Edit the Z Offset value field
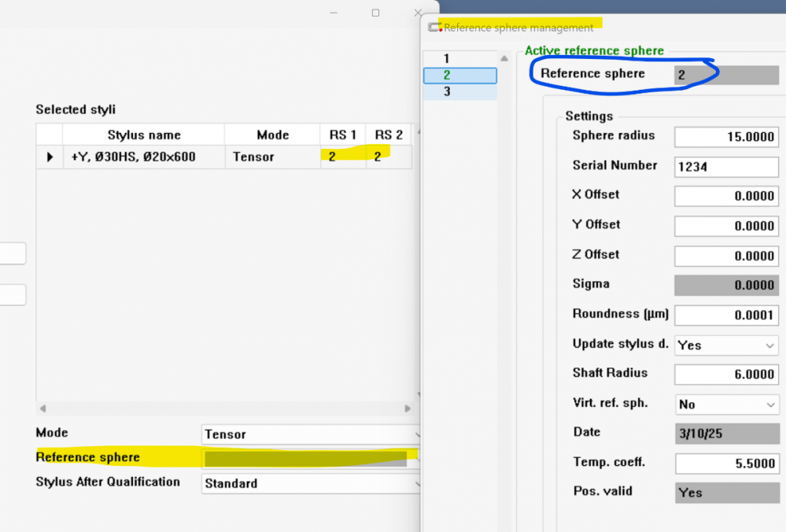This screenshot has width=786, height=532. (x=726, y=256)
